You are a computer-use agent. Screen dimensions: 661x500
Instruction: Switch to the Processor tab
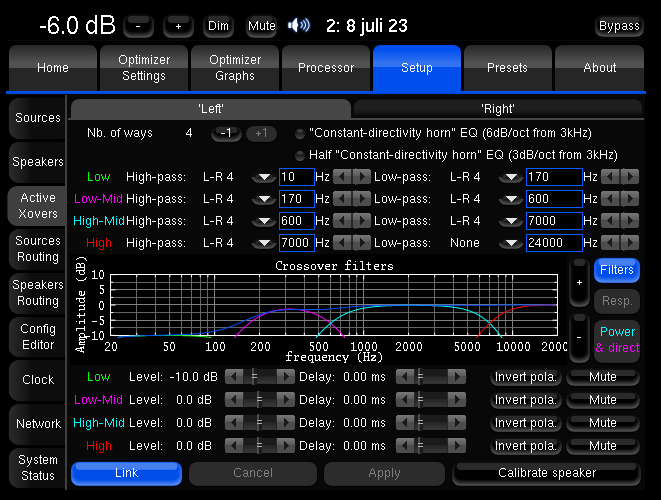click(326, 68)
